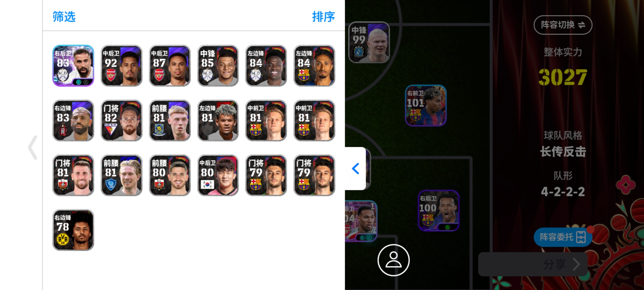Click the 右前卫 101 player on the pitch

pyautogui.click(x=426, y=106)
